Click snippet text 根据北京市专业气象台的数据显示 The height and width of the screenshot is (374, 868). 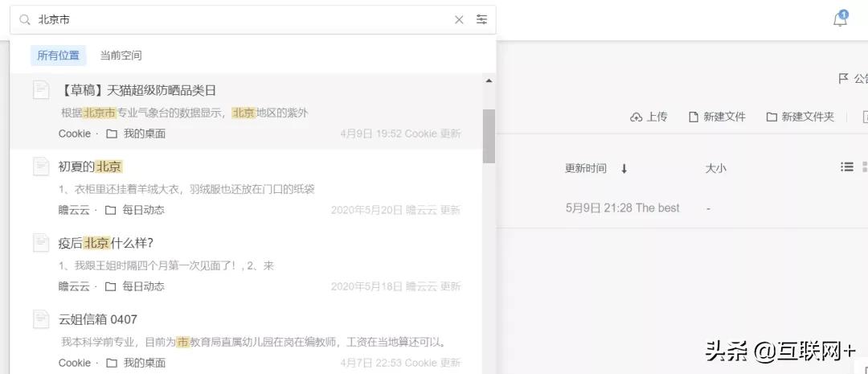tap(143, 113)
